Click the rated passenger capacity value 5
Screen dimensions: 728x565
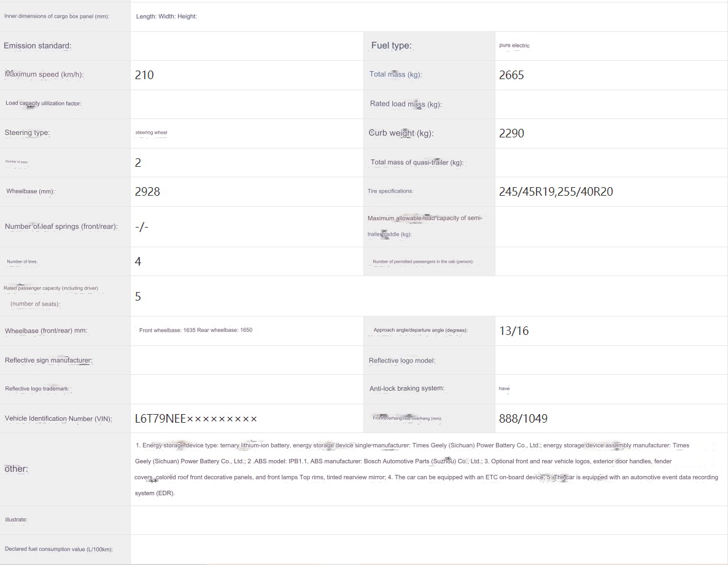[138, 297]
